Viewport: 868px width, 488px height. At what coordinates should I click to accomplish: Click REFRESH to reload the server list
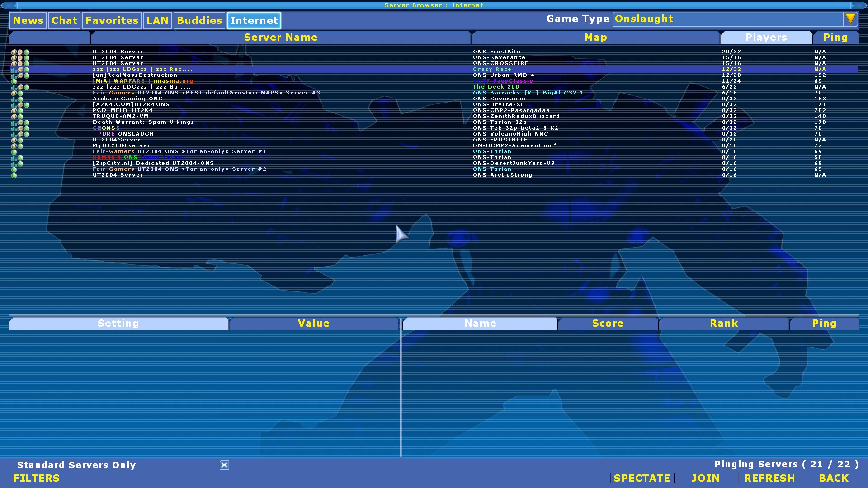(x=769, y=478)
